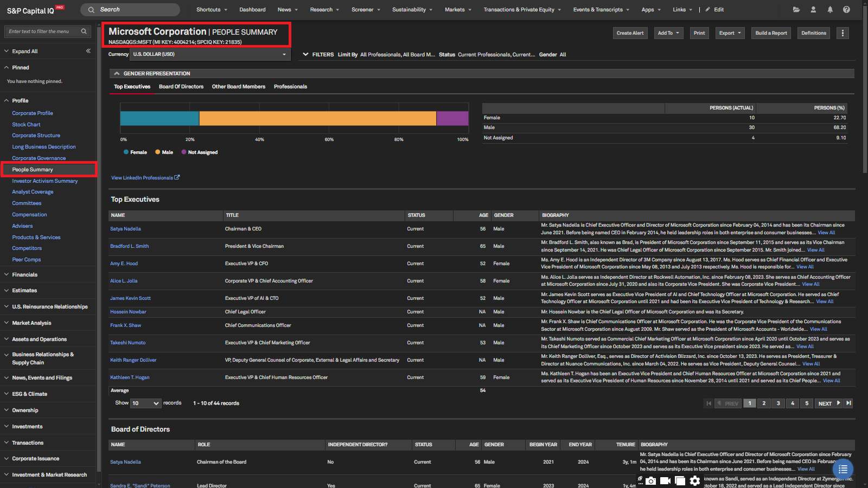Open the help question mark icon

(846, 10)
